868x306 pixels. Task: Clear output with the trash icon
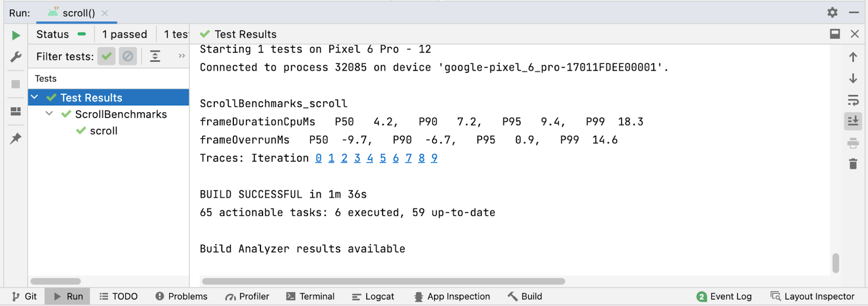click(853, 164)
